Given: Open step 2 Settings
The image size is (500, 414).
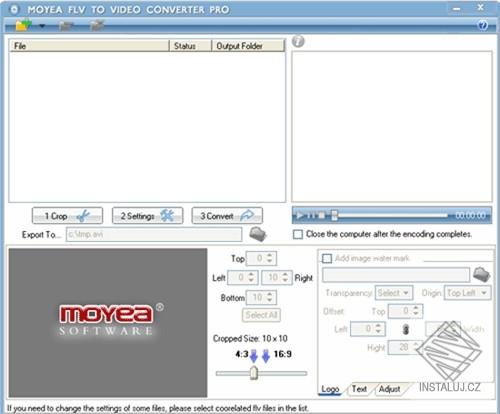Looking at the screenshot, I should coord(147,216).
